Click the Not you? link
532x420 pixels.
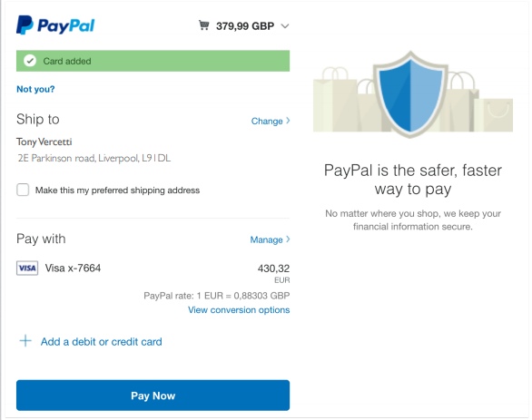(x=35, y=89)
